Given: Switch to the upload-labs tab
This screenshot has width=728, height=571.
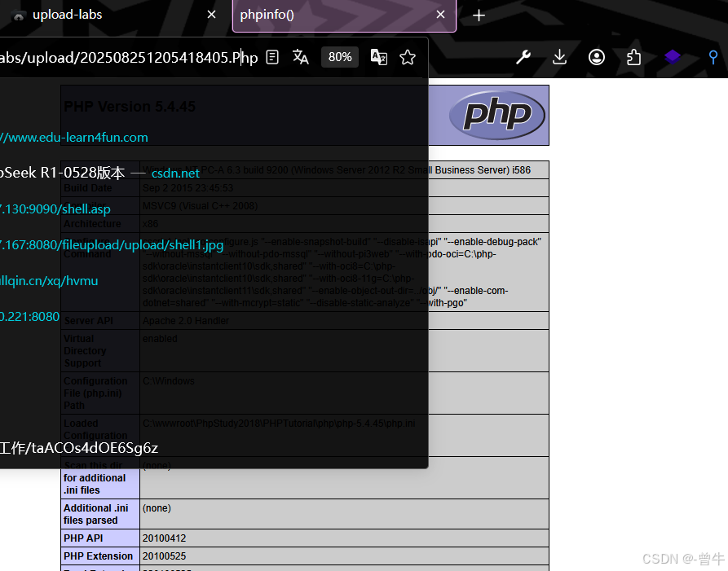Looking at the screenshot, I should pyautogui.click(x=67, y=15).
